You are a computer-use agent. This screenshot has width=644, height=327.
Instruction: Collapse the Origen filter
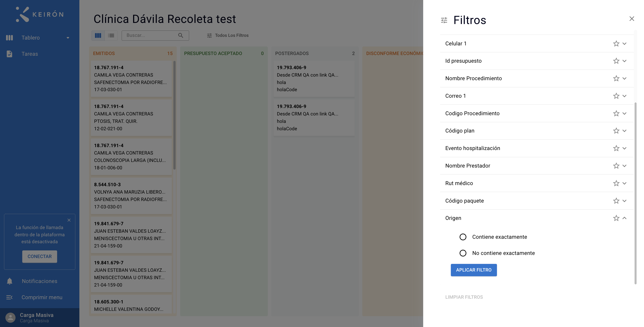[624, 218]
